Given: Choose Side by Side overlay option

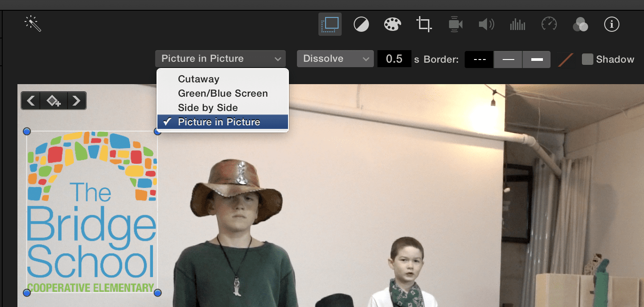Looking at the screenshot, I should (223, 108).
